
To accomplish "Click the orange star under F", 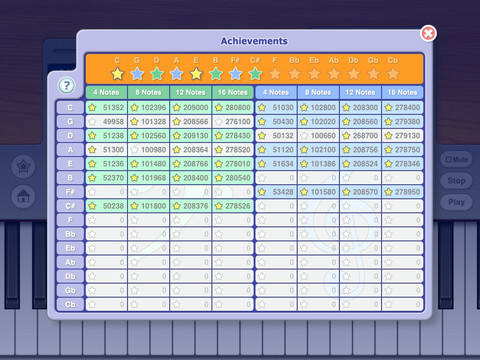I will 275,74.
